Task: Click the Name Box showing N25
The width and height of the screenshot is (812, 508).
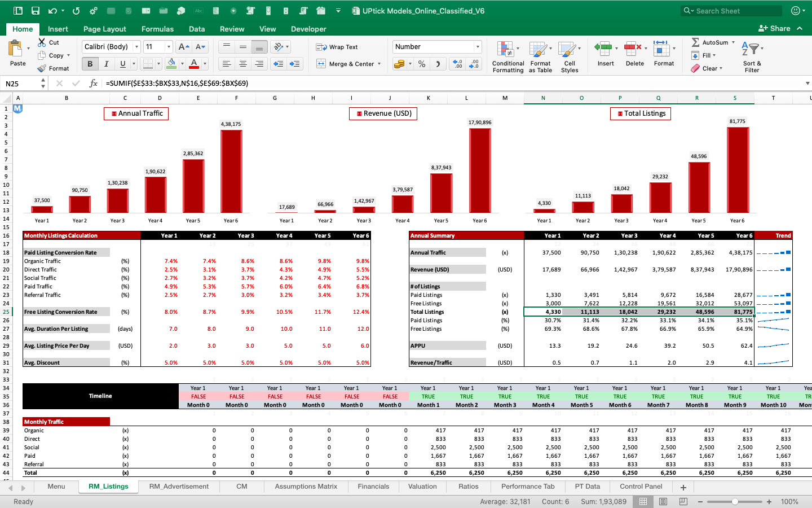Action: [21, 84]
